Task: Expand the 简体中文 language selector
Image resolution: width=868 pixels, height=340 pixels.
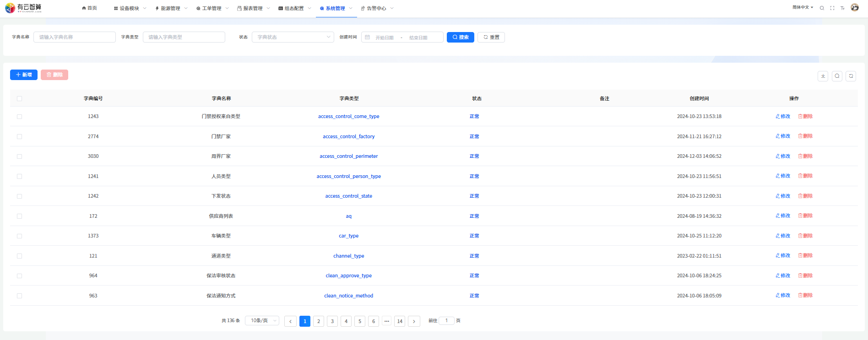Action: [x=803, y=7]
